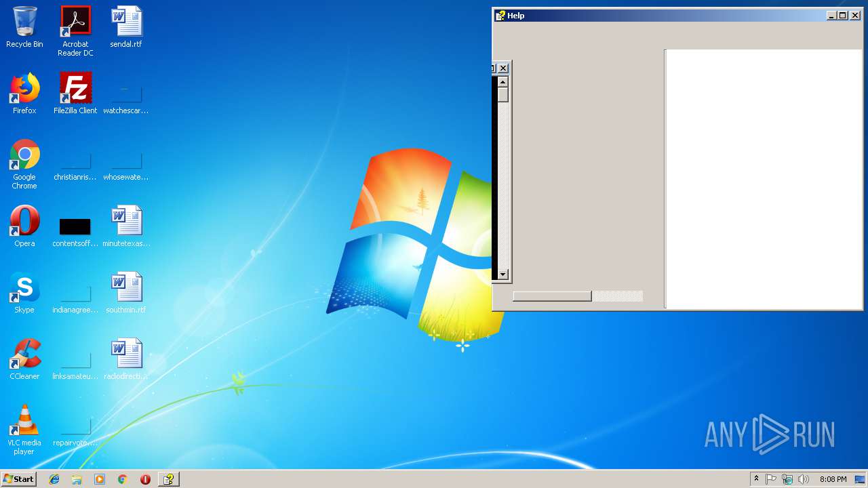Switch to the Help taskbar button
868x488 pixels.
(168, 479)
